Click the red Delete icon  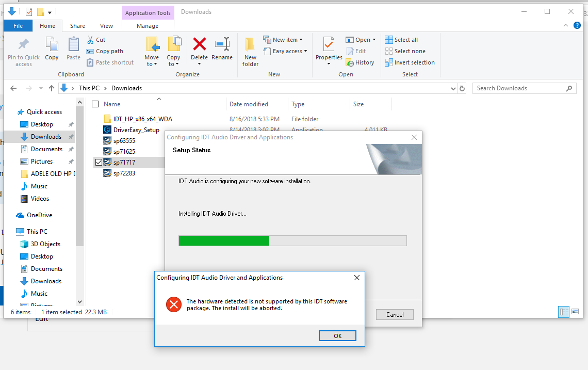(x=200, y=44)
